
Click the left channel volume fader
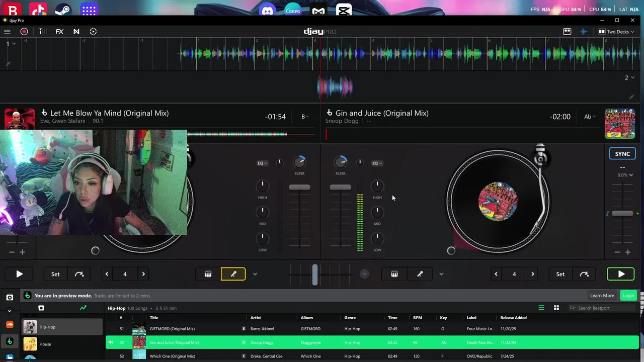[x=299, y=187]
